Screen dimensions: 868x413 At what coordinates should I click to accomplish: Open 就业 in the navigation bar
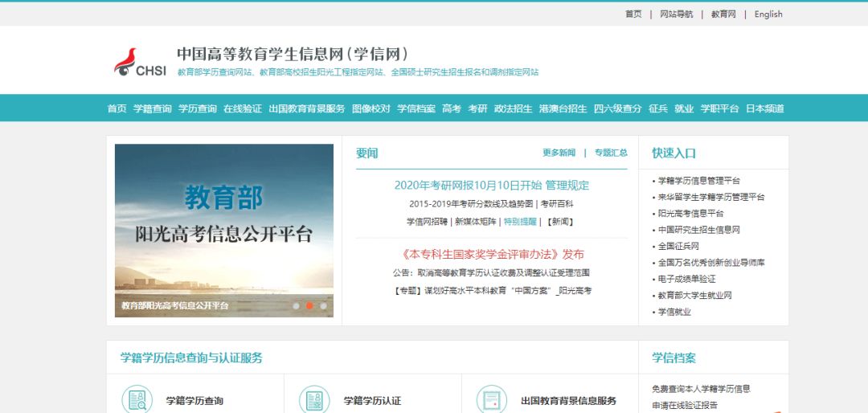(684, 108)
